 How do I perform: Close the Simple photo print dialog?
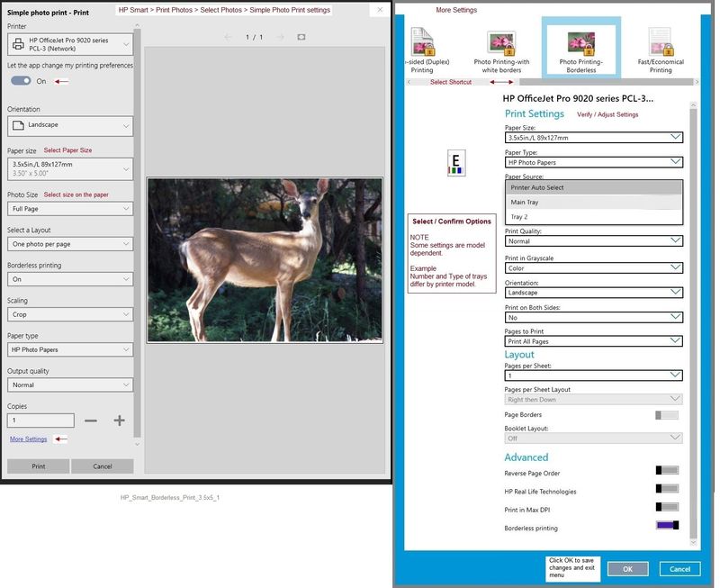pos(380,10)
